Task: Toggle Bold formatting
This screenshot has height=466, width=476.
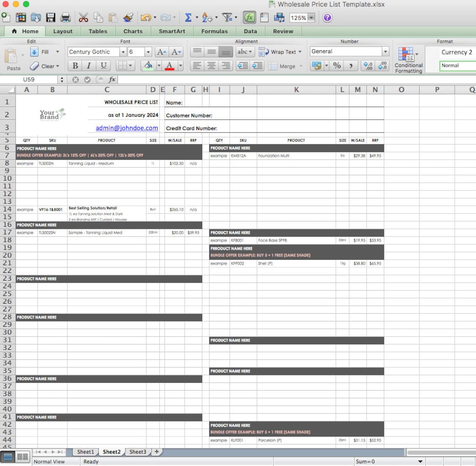Action: [75, 66]
